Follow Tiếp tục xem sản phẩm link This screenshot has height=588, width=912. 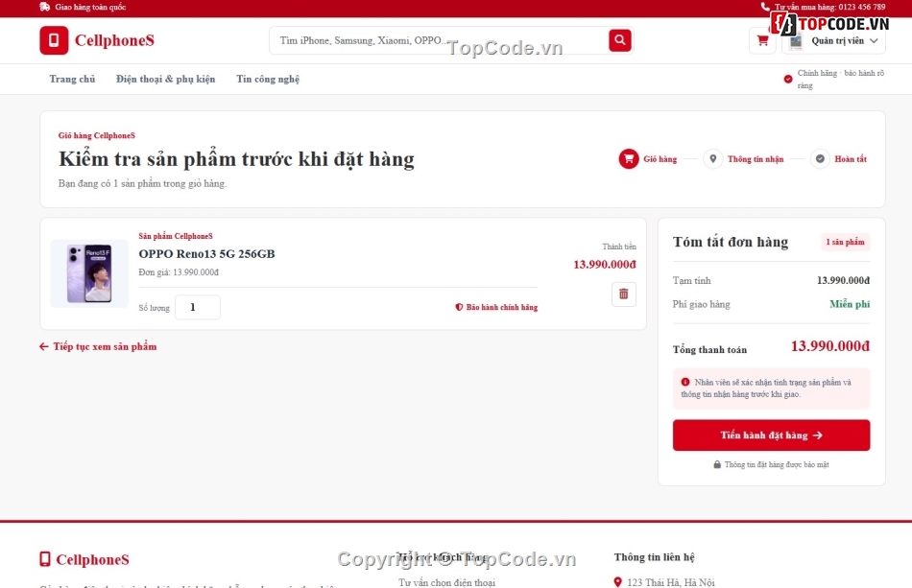point(105,346)
